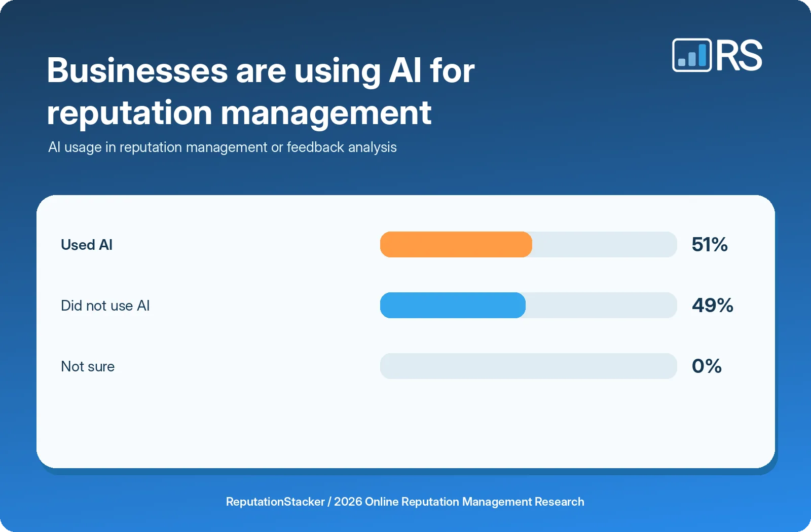Click the 51% value
The width and height of the screenshot is (811, 532).
pos(710,245)
